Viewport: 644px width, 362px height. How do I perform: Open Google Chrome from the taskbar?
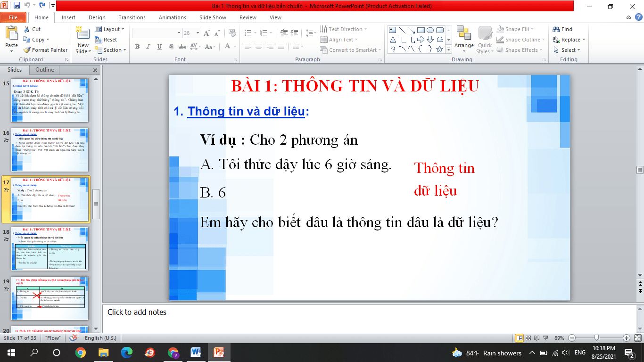click(81, 353)
